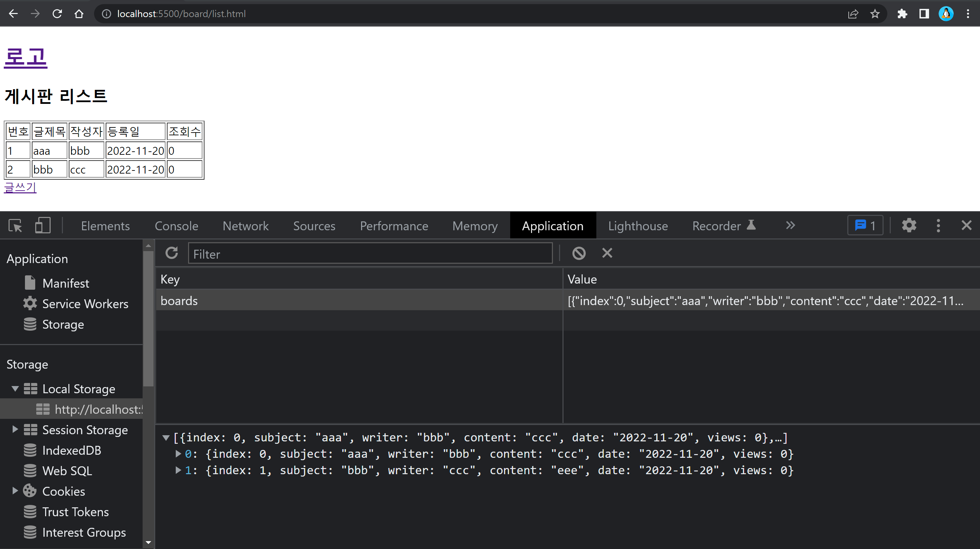Switch to the Network tab
This screenshot has width=980, height=549.
tap(246, 226)
